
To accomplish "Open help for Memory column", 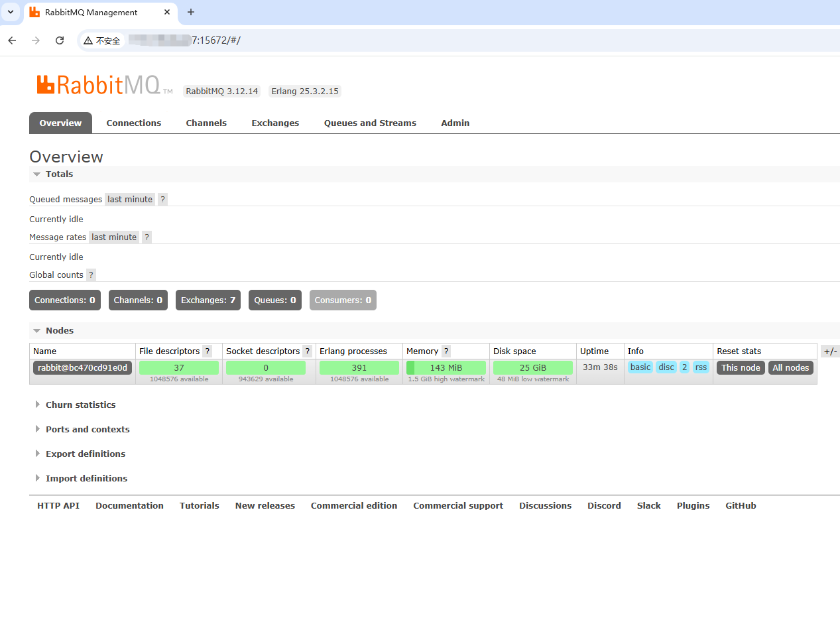I will [446, 351].
